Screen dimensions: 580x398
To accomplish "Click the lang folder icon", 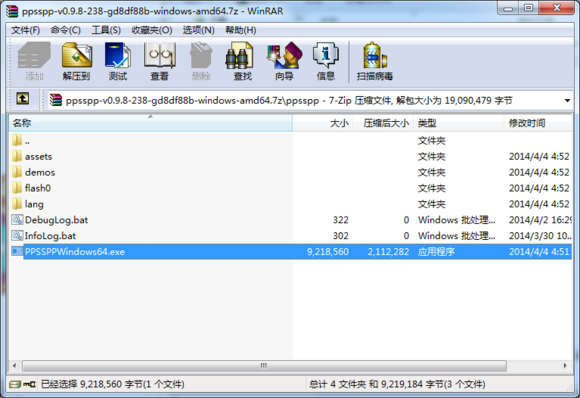I will coord(17,204).
